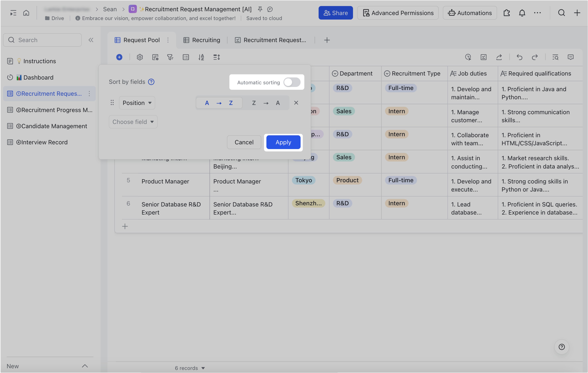Collapse the sidebar with double-chevron icon
588x373 pixels.
tap(91, 40)
